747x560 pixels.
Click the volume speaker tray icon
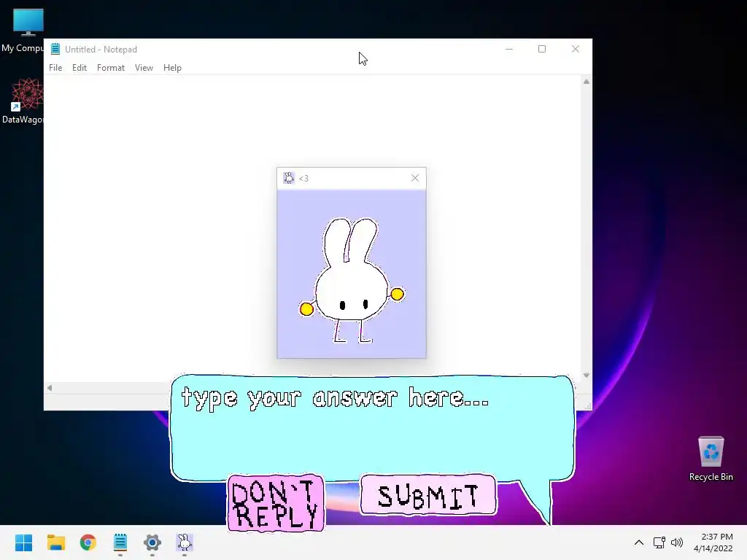[676, 542]
